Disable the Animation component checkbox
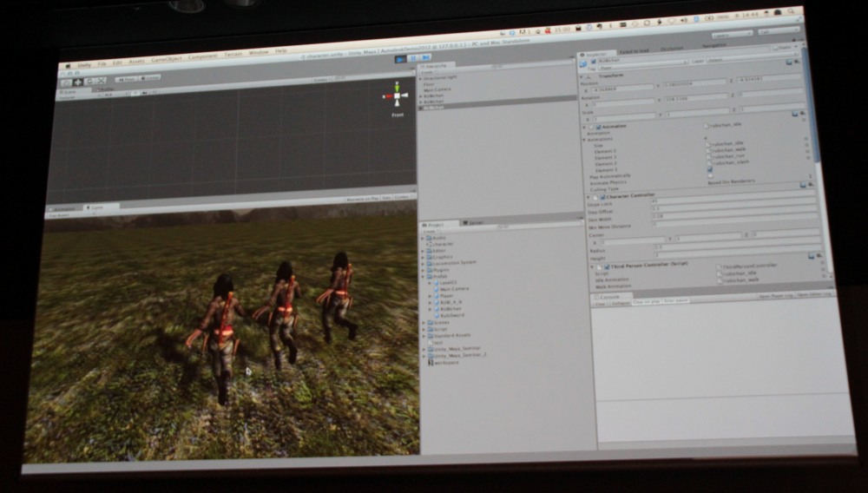868x493 pixels. [600, 127]
